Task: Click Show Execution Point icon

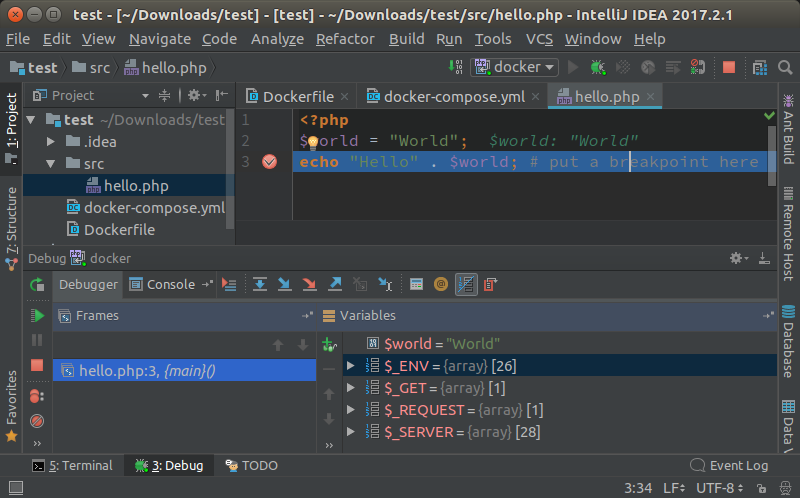Action: coord(229,284)
